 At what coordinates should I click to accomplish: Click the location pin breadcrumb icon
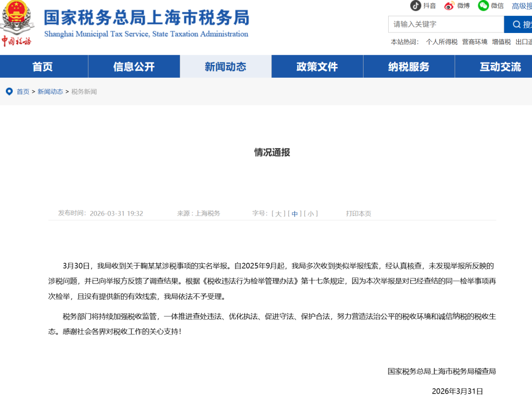tap(9, 92)
